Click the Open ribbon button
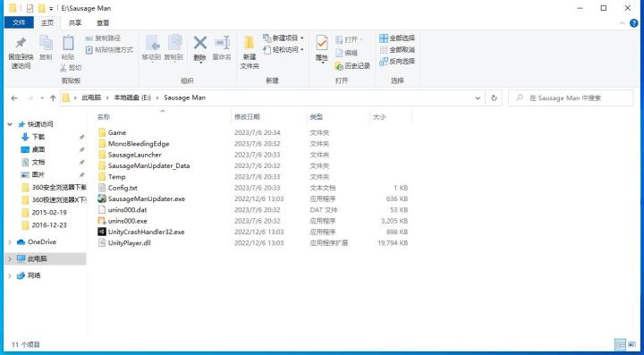The image size is (644, 355). 349,40
